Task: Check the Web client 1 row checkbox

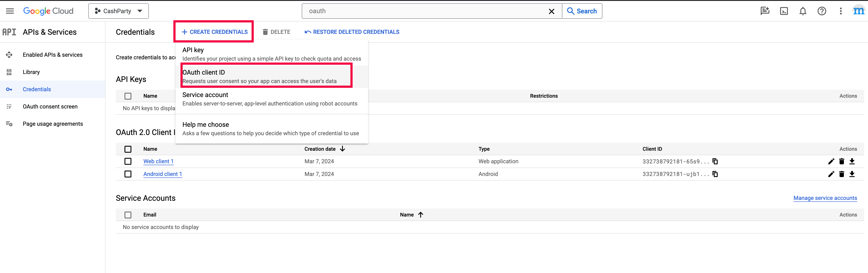Action: coord(128,161)
